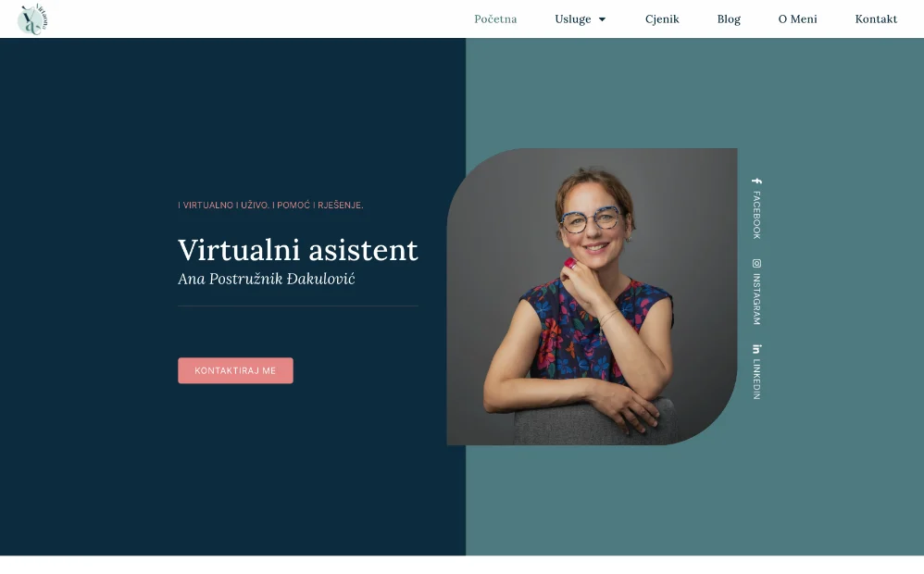Viewport: 924px width, 574px height.
Task: Expand the Usluge dropdown arrow
Action: 602,19
